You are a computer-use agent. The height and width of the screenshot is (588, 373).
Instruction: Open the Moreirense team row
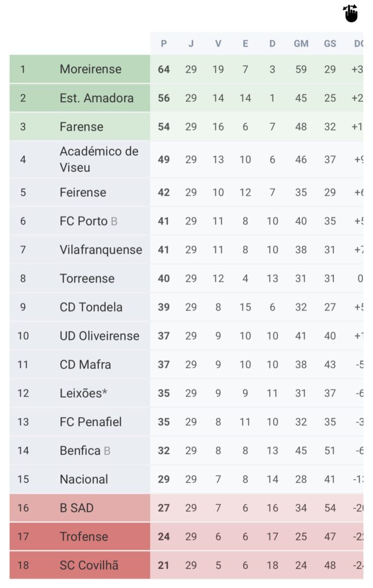pyautogui.click(x=186, y=69)
